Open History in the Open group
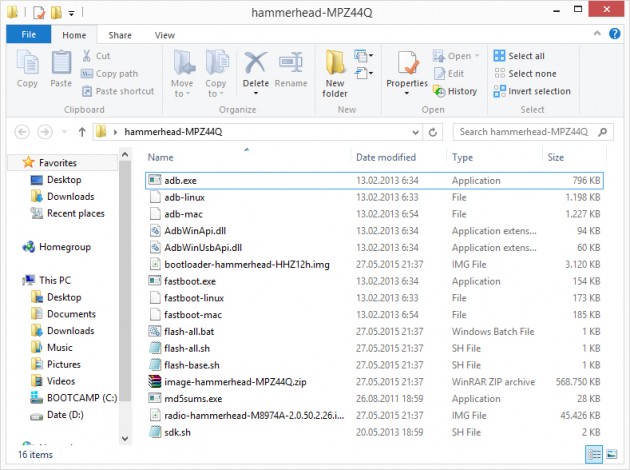Viewport: 630px width, 470px height. 456,91
